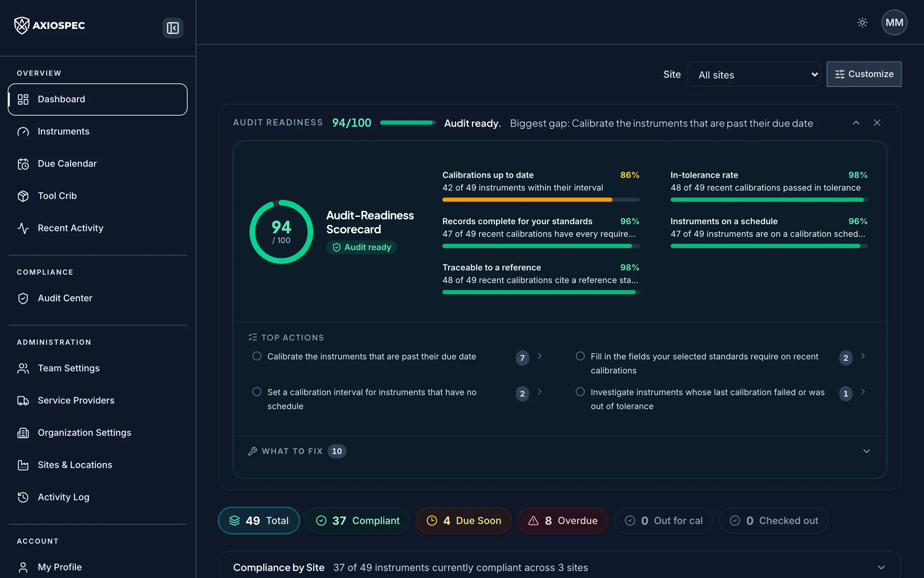Image resolution: width=924 pixels, height=578 pixels.
Task: Click the Audit Center shield icon
Action: tap(23, 298)
